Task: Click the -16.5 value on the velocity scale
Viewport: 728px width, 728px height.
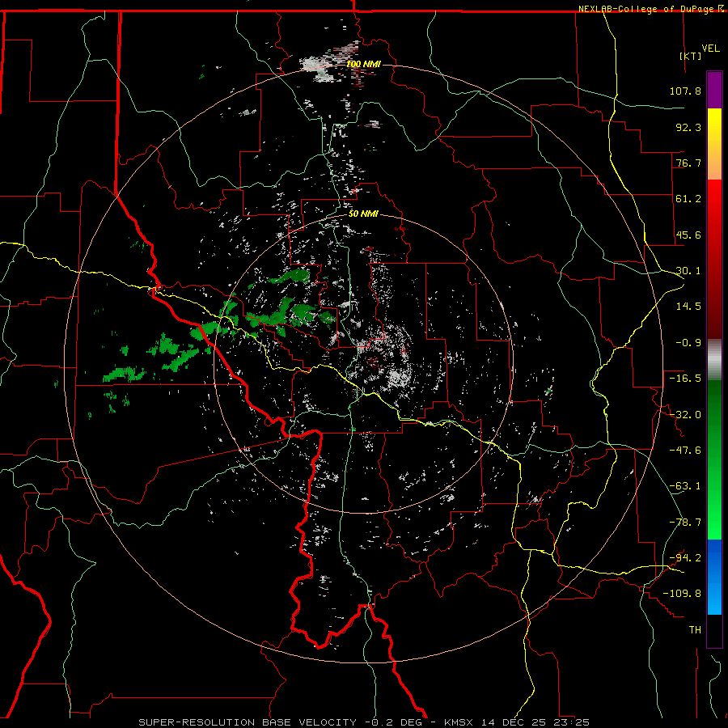Action: tap(685, 379)
